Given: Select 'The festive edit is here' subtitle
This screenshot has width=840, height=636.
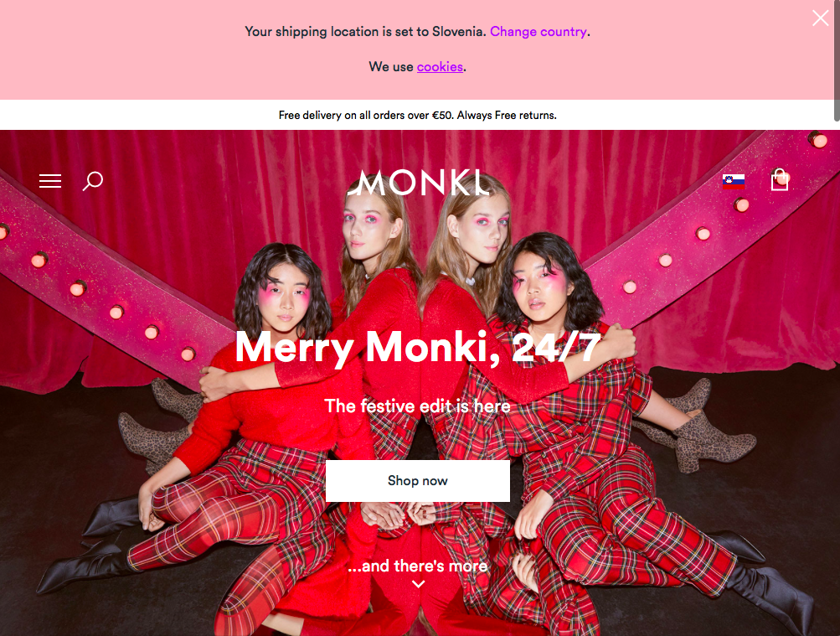Looking at the screenshot, I should tap(417, 406).
